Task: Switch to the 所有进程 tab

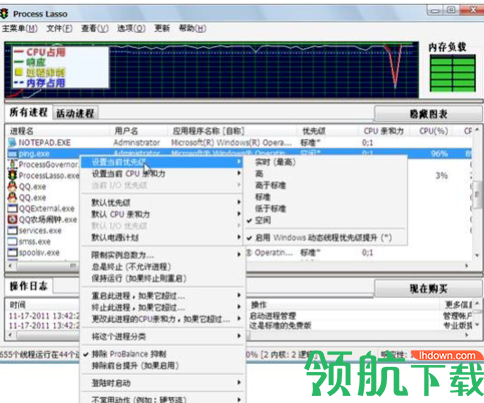Action: coord(28,112)
